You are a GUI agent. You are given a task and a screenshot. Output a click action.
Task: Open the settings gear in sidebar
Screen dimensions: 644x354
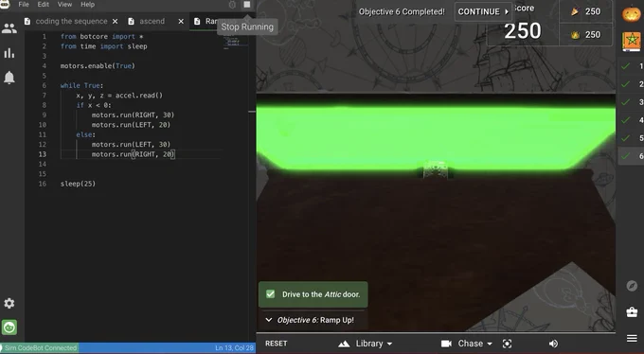(9, 303)
